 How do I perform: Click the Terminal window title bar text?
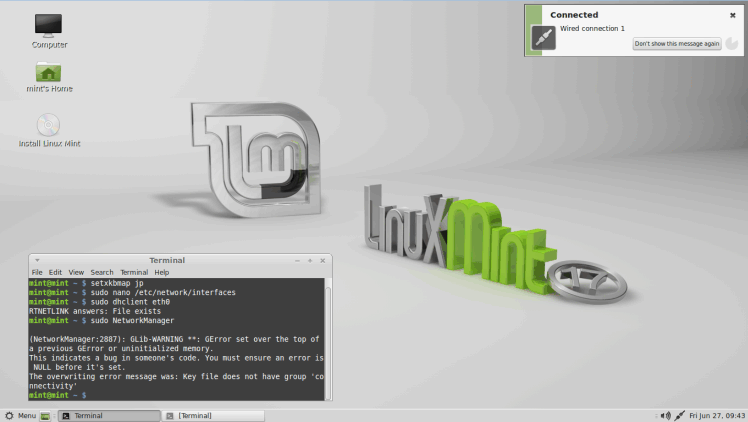click(x=167, y=260)
